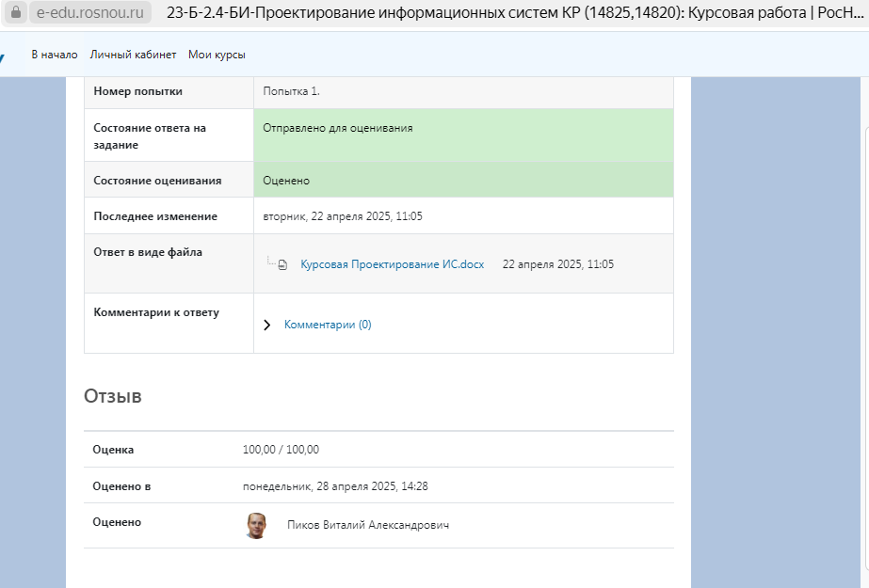
Task: Download Курсовая Проектирование ИС.docx file
Action: pyautogui.click(x=392, y=264)
